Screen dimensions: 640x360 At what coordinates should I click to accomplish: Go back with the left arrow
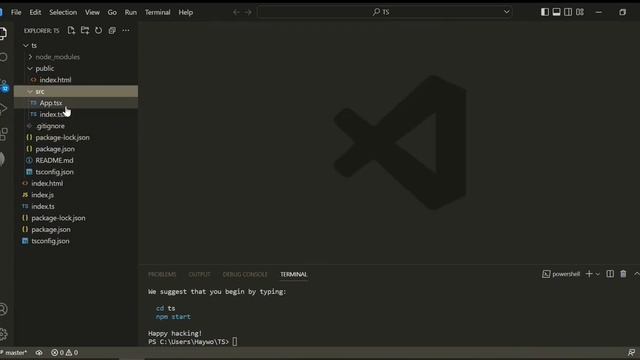pos(236,12)
